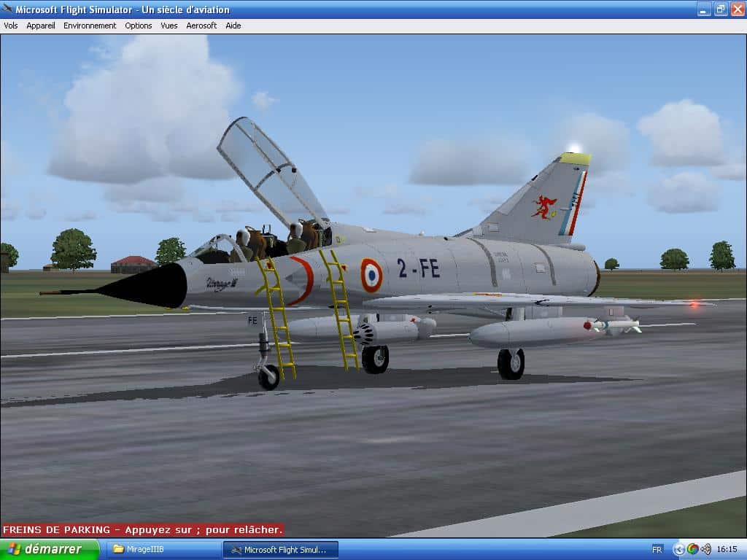Open the Vols menu
This screenshot has width=747, height=560.
click(11, 26)
